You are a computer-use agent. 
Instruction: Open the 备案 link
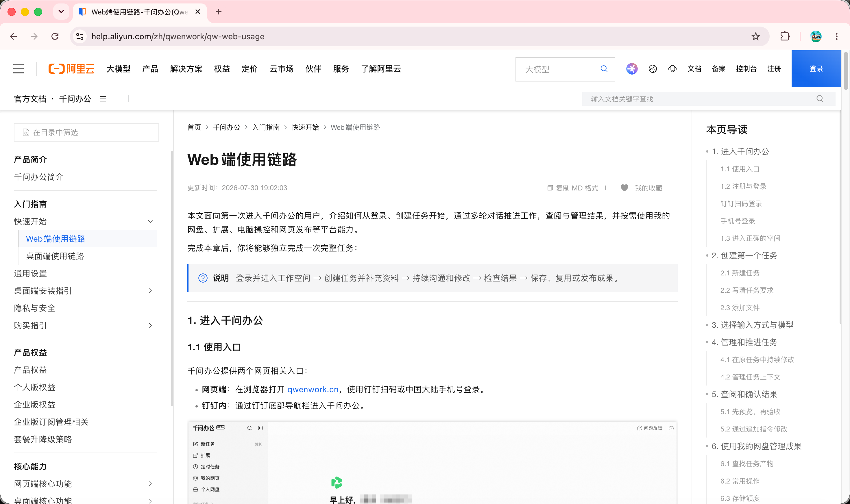[x=718, y=69]
